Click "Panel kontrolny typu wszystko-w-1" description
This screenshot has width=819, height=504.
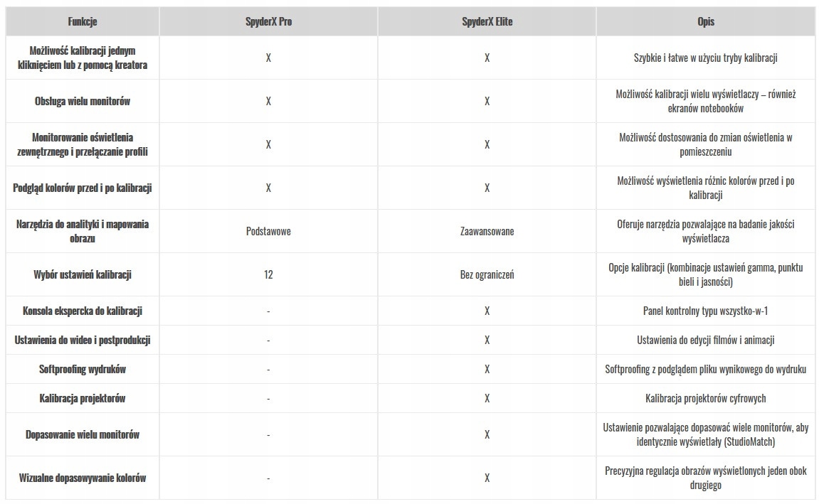[706, 311]
